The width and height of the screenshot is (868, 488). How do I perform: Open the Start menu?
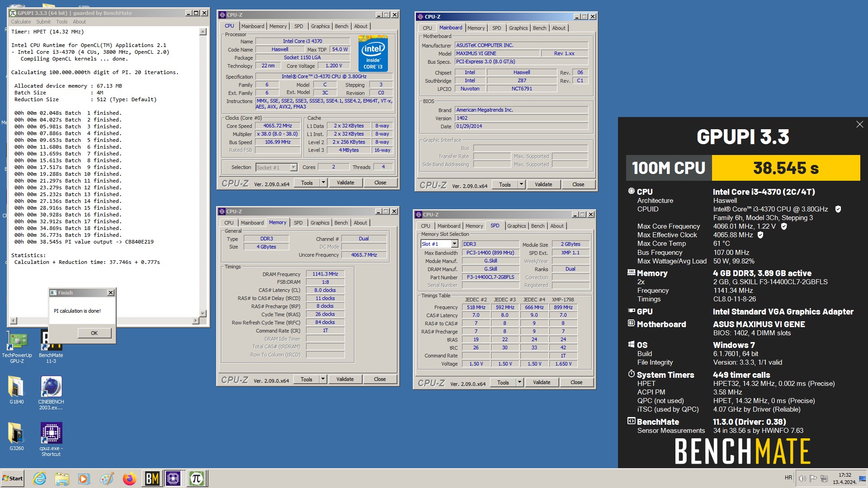13,479
